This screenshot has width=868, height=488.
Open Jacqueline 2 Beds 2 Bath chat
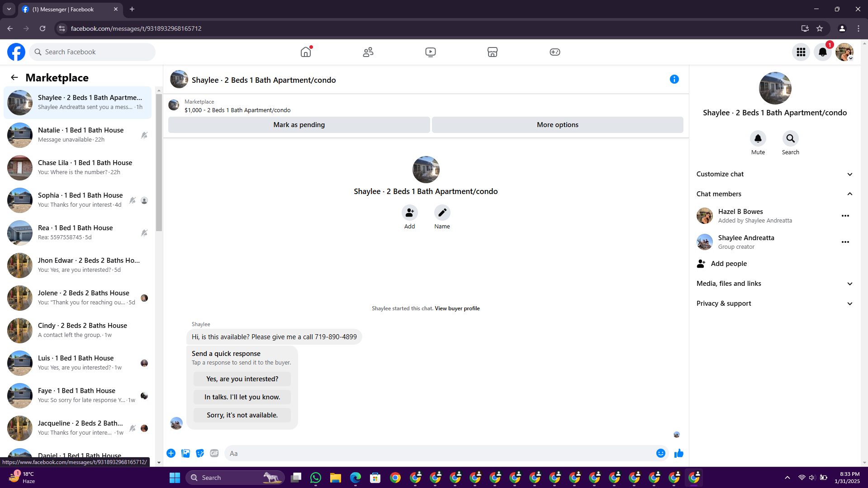click(78, 428)
